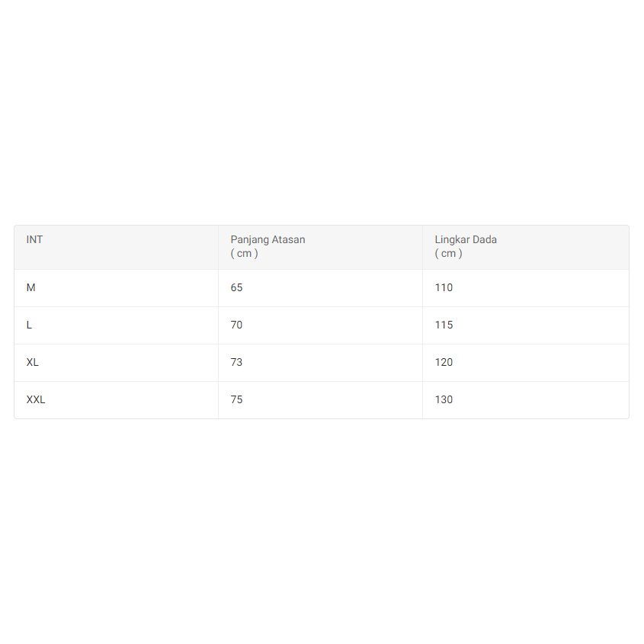Select the L size label
Viewport: 644px width, 644px height.
pos(29,325)
